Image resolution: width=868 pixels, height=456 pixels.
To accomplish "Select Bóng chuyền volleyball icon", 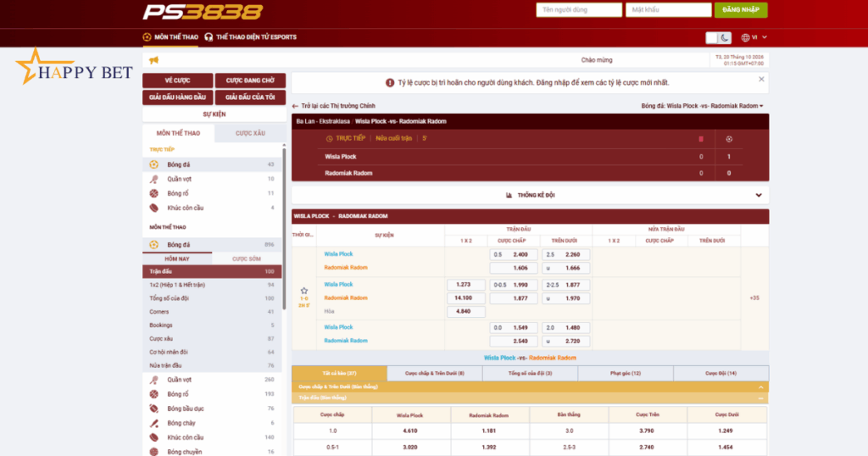I will pos(154,452).
